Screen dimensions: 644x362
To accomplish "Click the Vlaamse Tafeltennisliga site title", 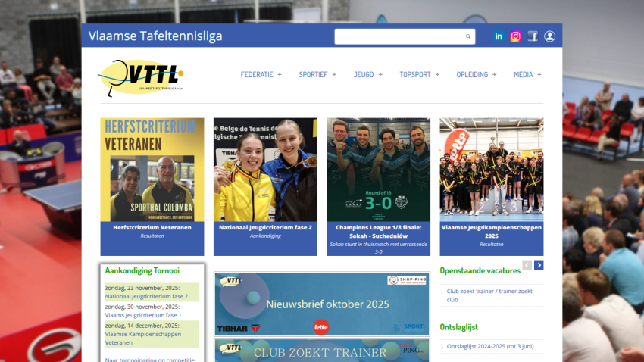I will [x=155, y=36].
